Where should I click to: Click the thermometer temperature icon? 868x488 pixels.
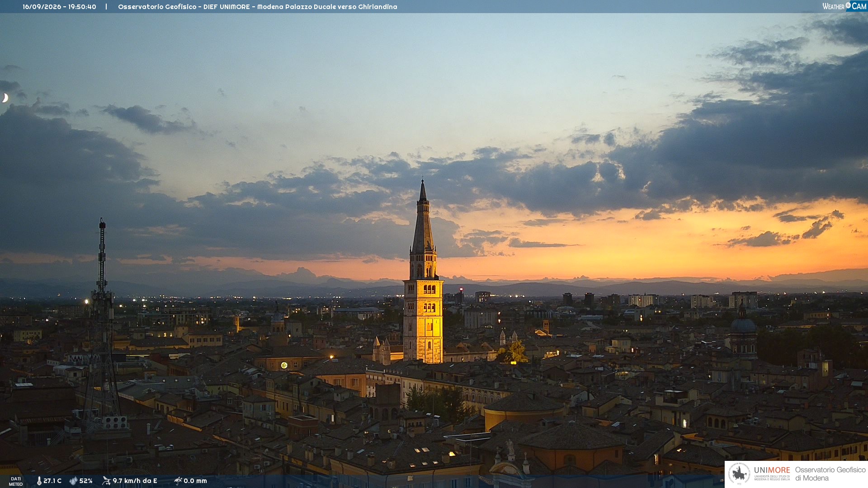(39, 481)
